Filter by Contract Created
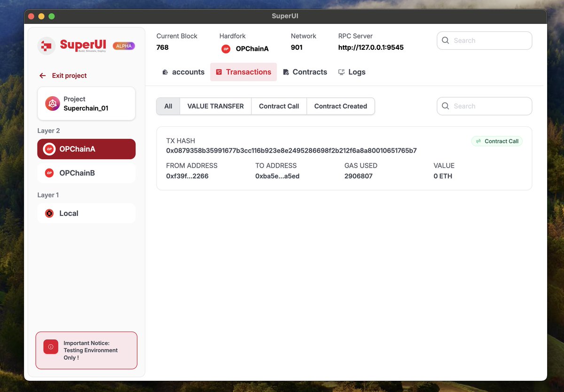The image size is (564, 392). 341,106
